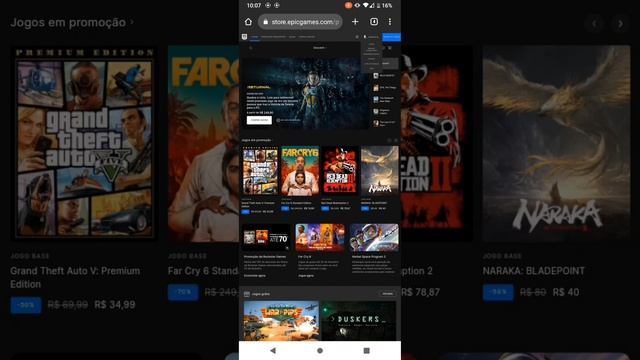This screenshot has height=360, width=640.
Task: Select third game in side carousel list
Action: click(x=384, y=99)
